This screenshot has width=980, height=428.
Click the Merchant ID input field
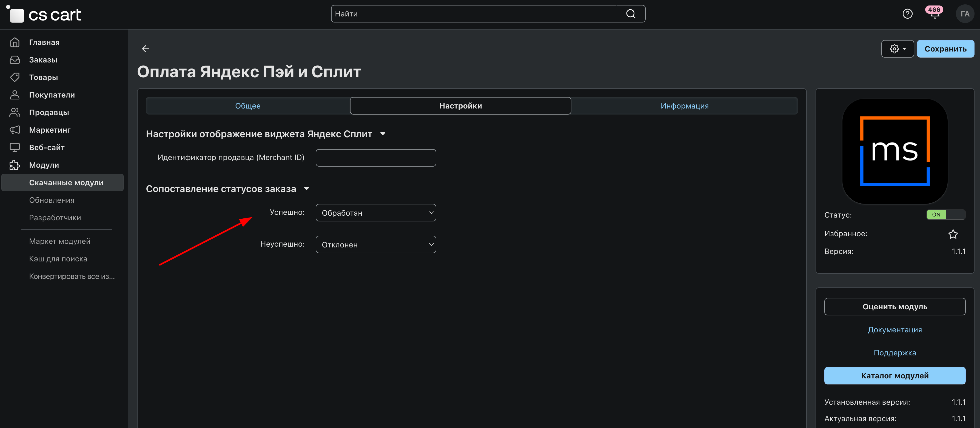pyautogui.click(x=375, y=158)
